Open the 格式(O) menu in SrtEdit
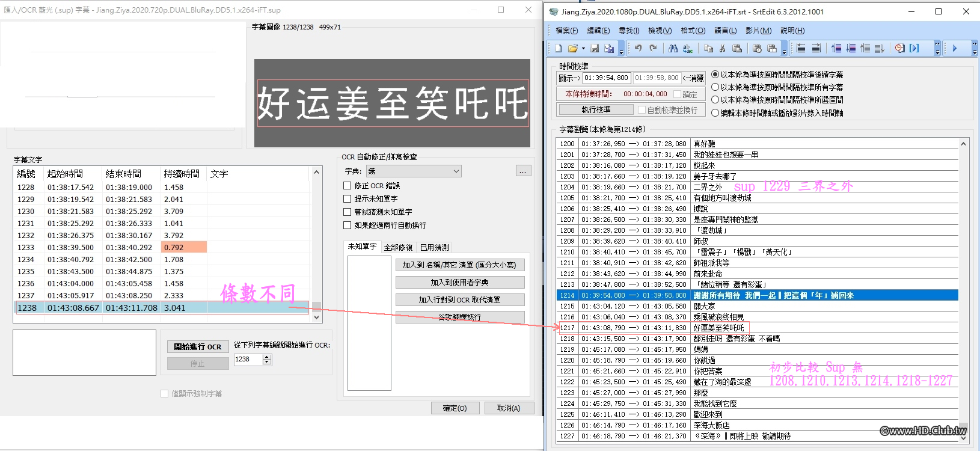The image size is (980, 451). [x=693, y=31]
